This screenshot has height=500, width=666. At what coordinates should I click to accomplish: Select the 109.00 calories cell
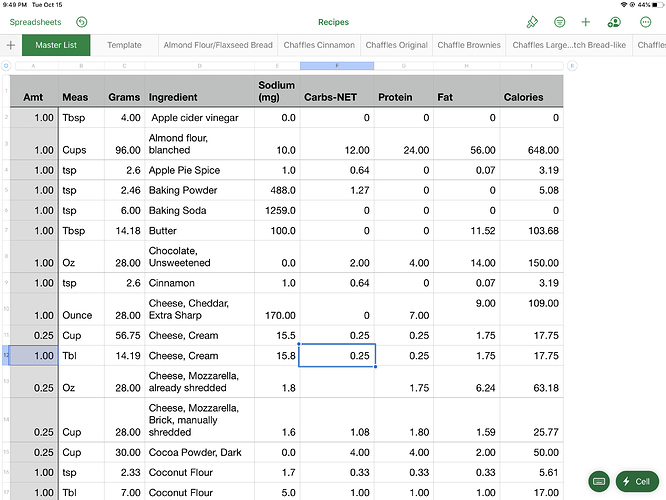(x=531, y=309)
